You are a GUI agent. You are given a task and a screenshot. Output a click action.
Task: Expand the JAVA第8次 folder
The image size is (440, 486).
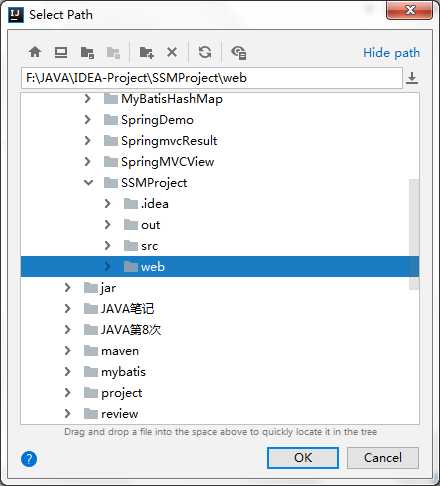[x=67, y=330]
